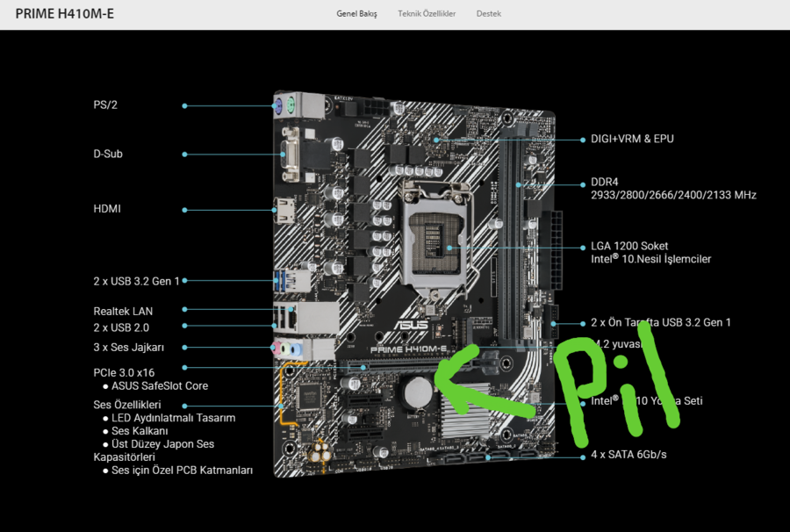
Task: Click the LGA 1200 CPU socket on the board
Action: (436, 243)
